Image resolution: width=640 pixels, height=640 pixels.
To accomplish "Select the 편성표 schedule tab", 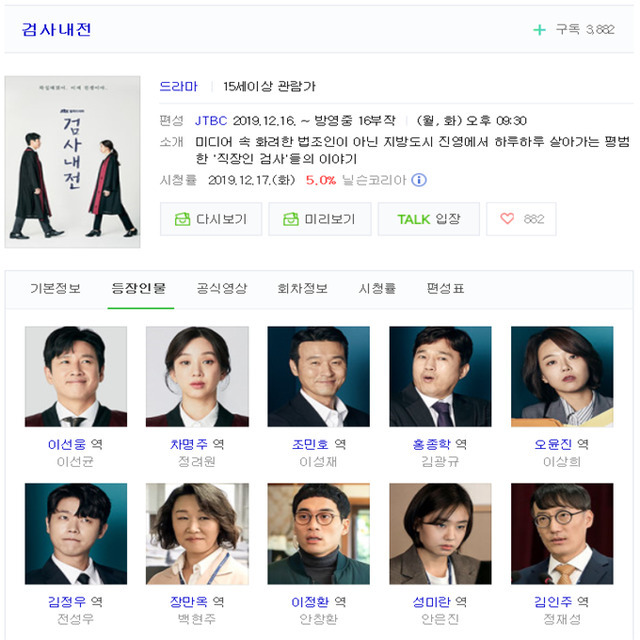I will point(445,289).
